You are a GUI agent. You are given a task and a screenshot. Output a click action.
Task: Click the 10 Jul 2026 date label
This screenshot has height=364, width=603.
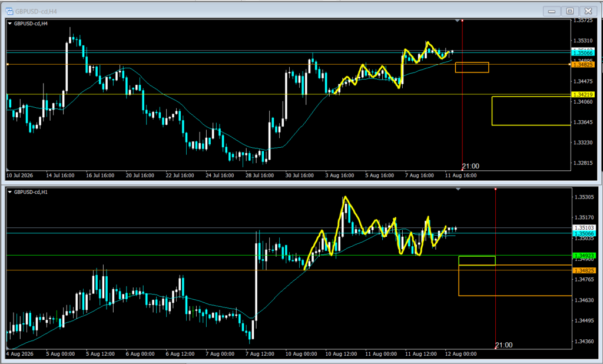(x=19, y=176)
